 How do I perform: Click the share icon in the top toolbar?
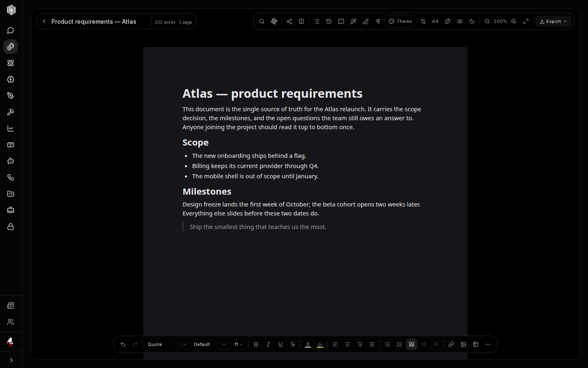pos(289,21)
